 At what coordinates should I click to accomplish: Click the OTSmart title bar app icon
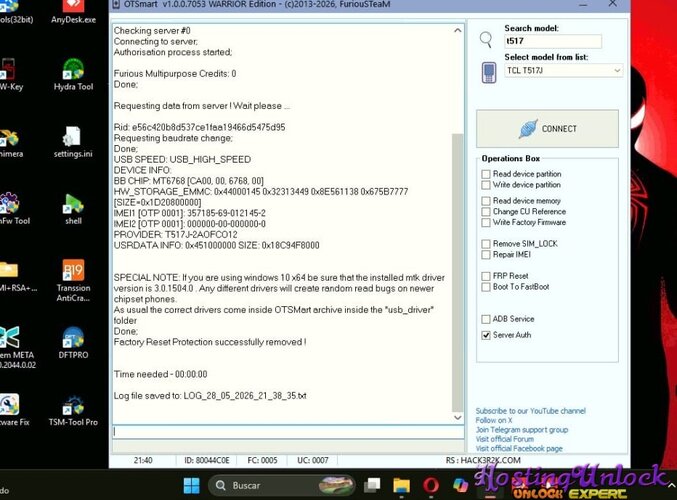pos(116,4)
